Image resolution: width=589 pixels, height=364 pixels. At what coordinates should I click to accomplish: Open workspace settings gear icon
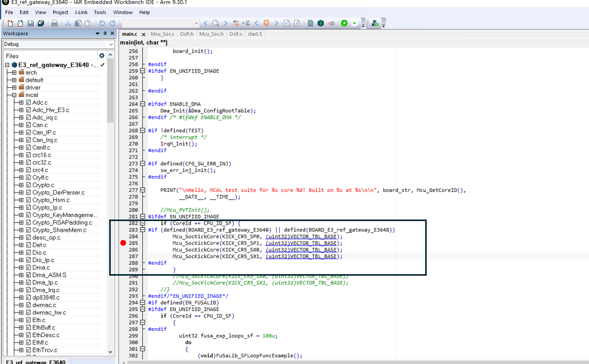click(102, 56)
